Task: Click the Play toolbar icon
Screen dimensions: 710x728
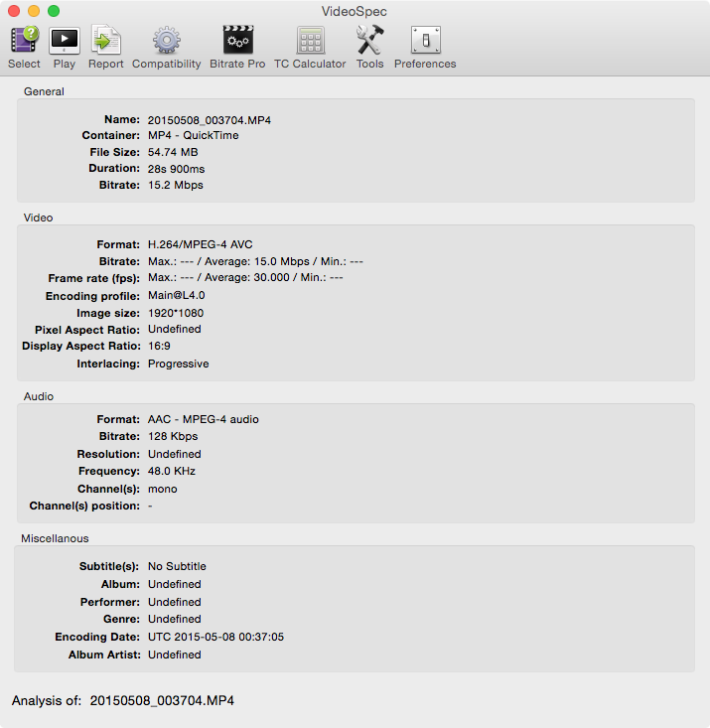Action: coord(65,41)
